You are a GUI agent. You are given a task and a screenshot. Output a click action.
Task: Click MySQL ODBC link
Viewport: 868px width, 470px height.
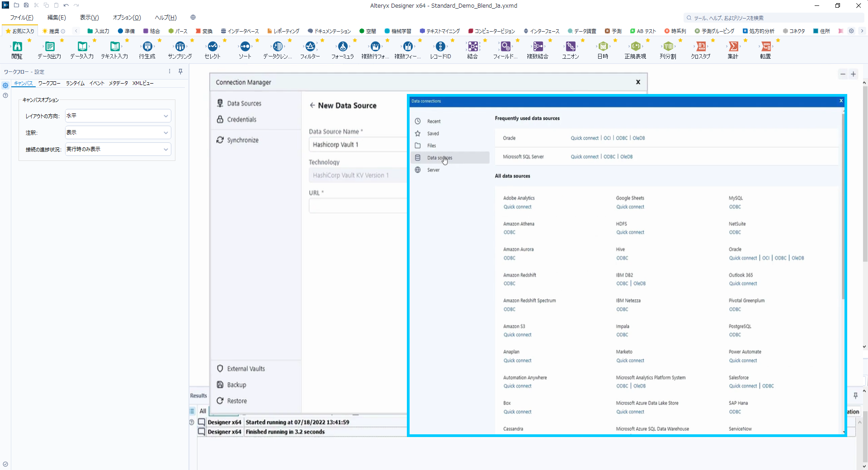[x=735, y=207]
